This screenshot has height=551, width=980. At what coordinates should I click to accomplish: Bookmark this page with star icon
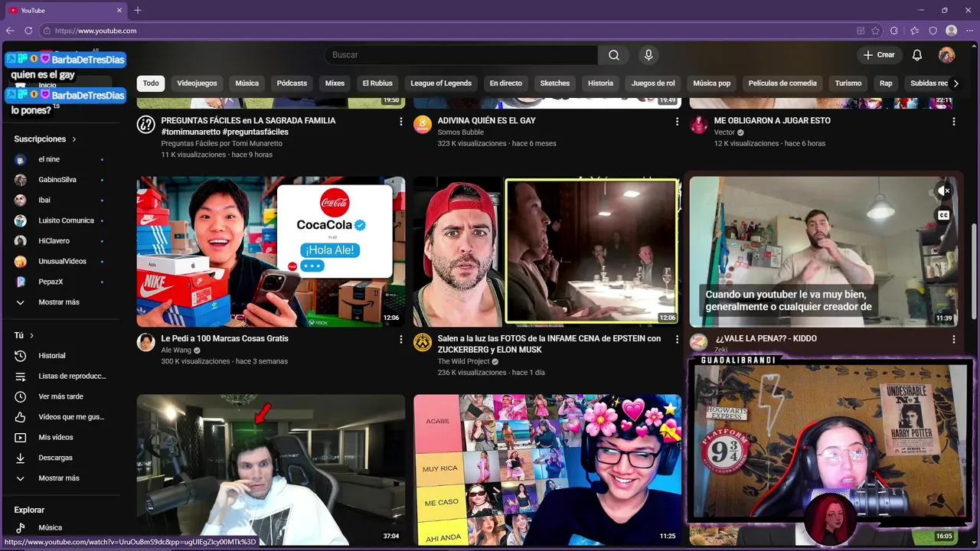click(876, 31)
